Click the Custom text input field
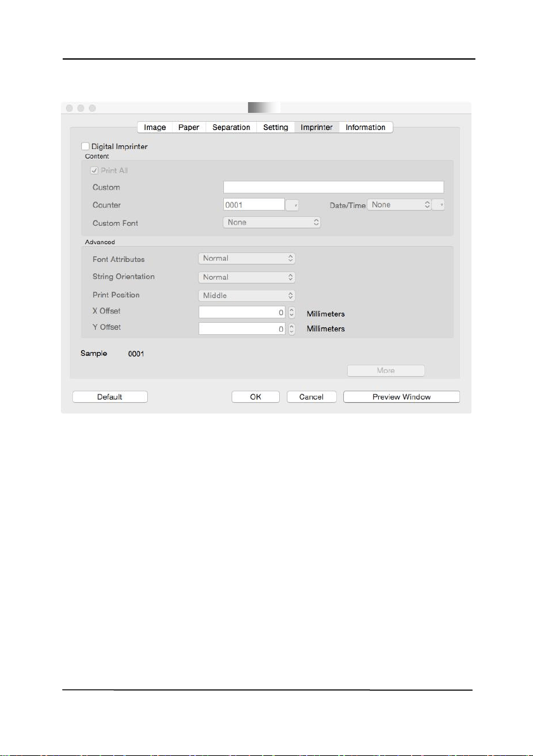 pos(333,187)
